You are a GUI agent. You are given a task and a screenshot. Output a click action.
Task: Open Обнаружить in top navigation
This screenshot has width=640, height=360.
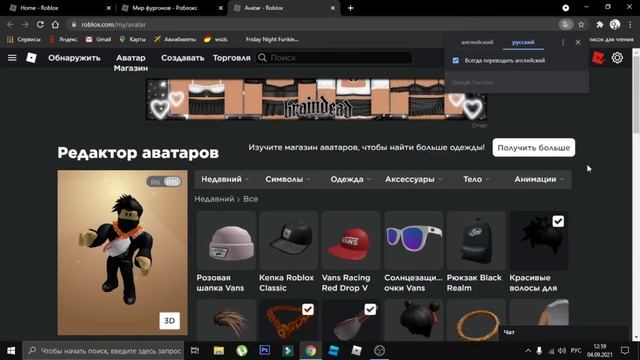click(74, 58)
